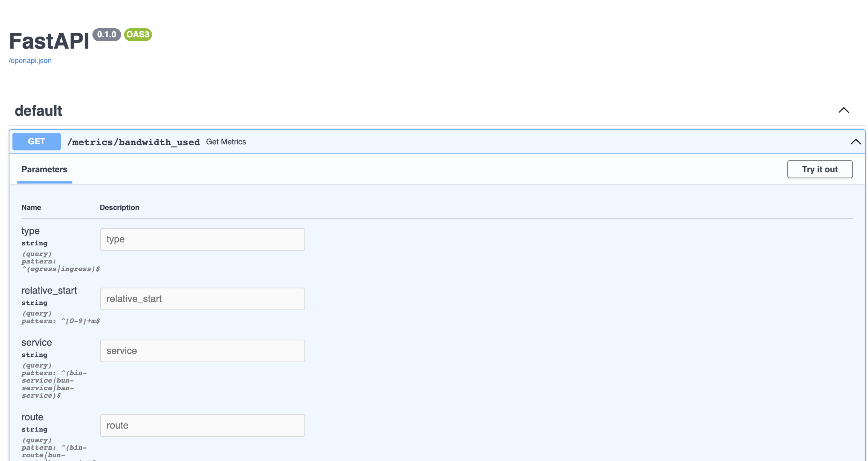The width and height of the screenshot is (868, 461).
Task: Click the route input field
Action: (202, 426)
